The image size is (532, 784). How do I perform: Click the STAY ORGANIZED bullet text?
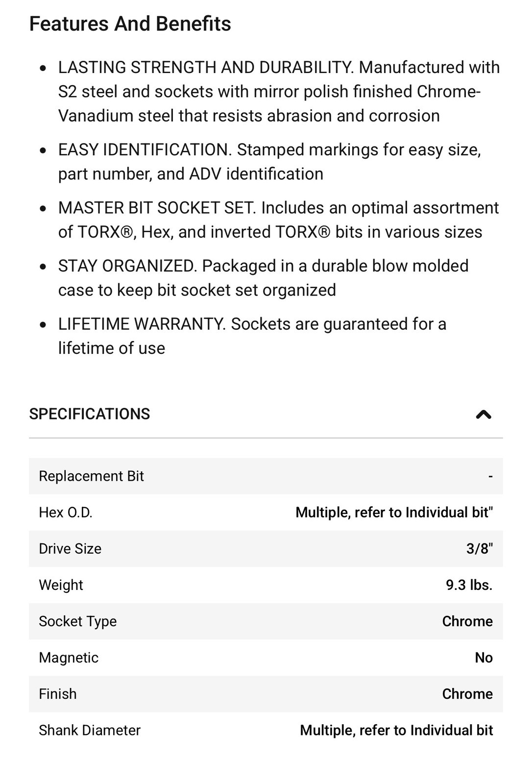click(264, 278)
